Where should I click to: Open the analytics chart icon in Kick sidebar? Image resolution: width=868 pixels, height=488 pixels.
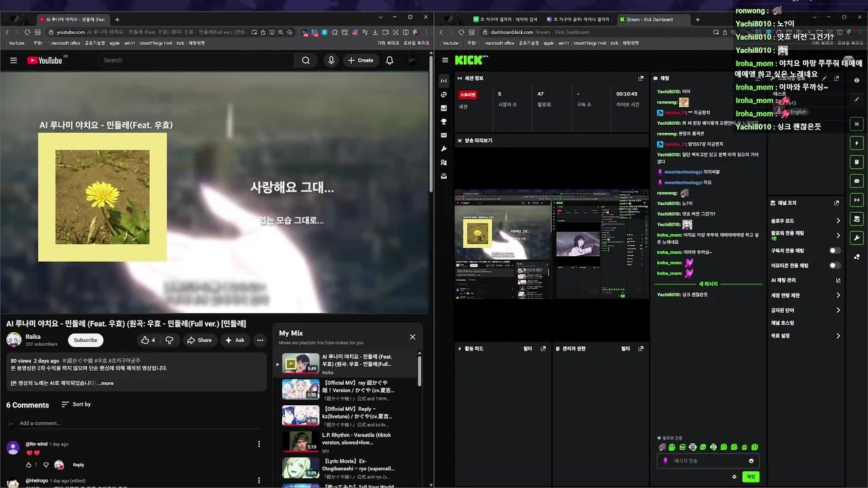(x=443, y=108)
